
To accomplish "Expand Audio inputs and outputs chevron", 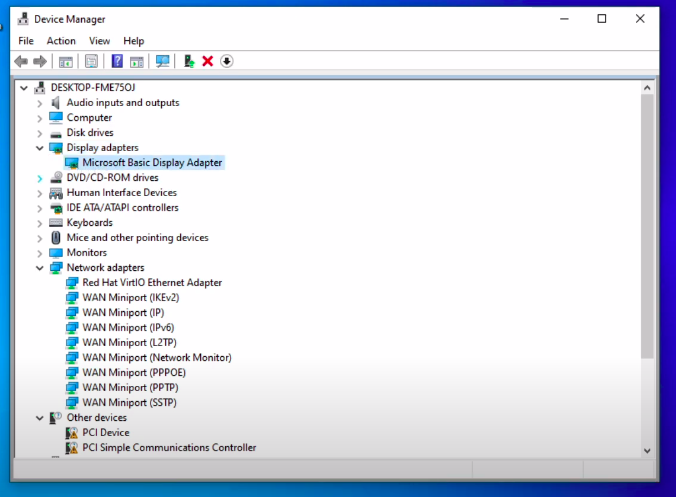I will (40, 103).
